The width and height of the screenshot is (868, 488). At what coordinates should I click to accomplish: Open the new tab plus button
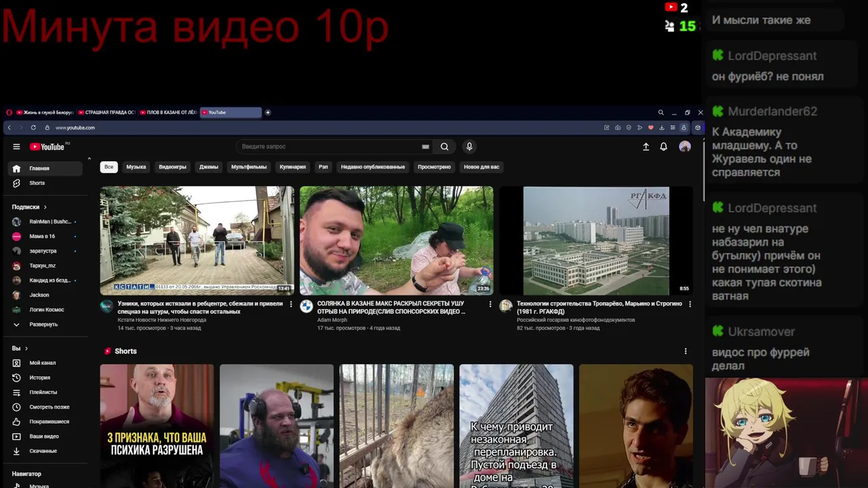pyautogui.click(x=268, y=113)
